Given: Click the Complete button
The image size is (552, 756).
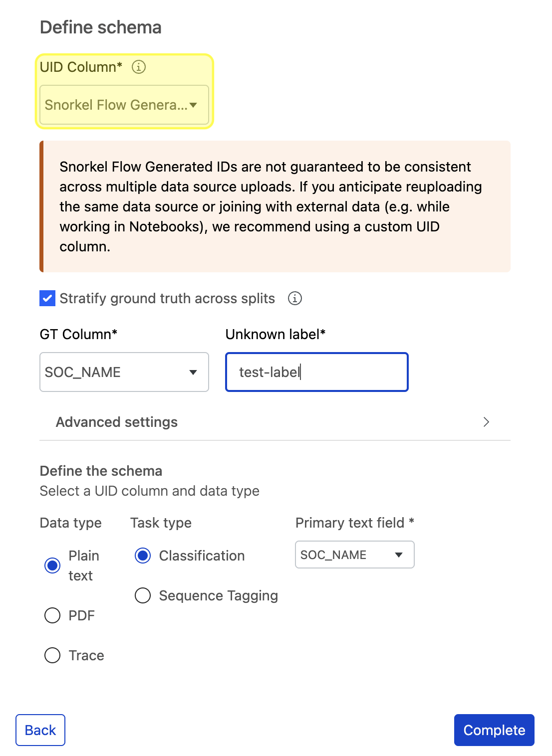Looking at the screenshot, I should [494, 730].
